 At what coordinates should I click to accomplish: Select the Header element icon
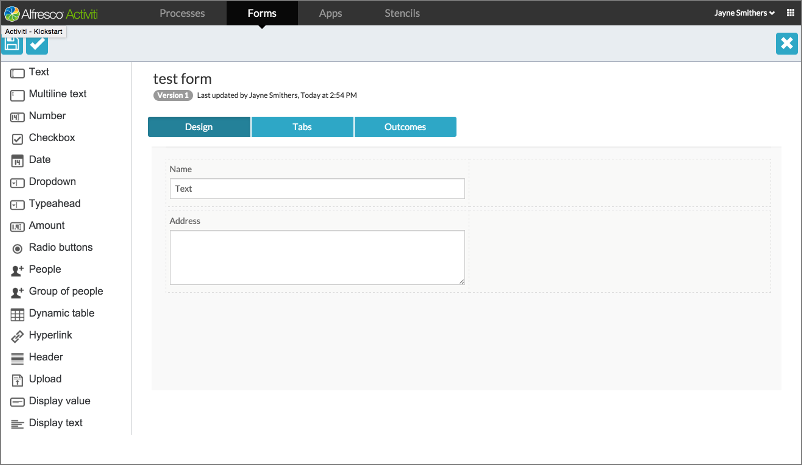click(17, 359)
